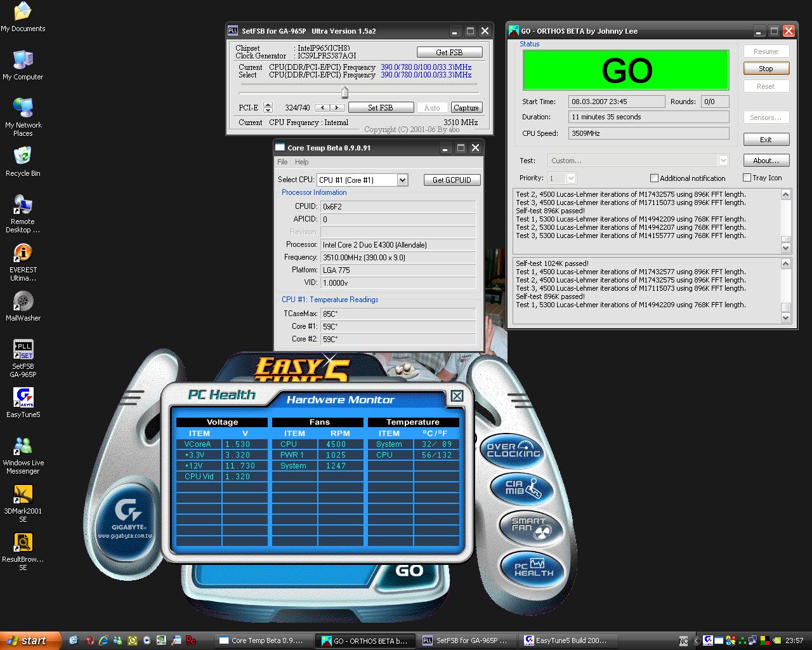Image resolution: width=812 pixels, height=650 pixels.
Task: Click the Gigabyte EasyTune tray icon
Action: 708,640
